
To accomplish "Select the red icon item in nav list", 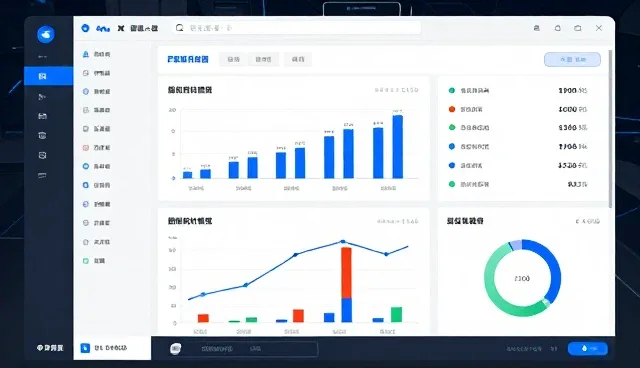I will tap(96, 148).
